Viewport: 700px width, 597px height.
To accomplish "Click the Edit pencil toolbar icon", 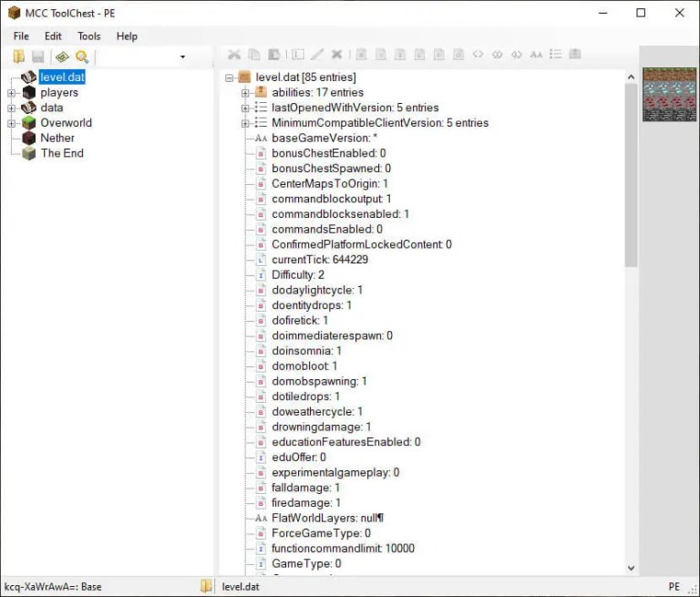I will (317, 55).
